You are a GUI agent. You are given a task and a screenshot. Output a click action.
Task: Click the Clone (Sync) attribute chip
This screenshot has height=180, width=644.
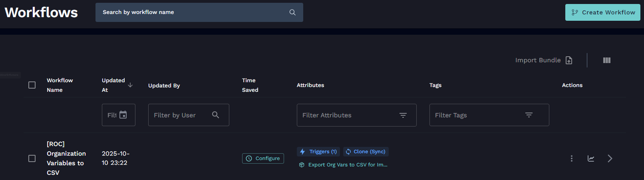366,152
